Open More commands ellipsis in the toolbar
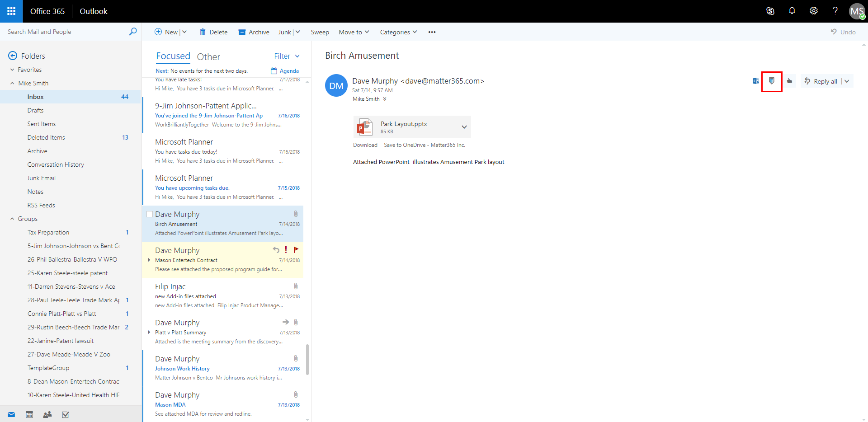This screenshot has width=868, height=422. [432, 32]
